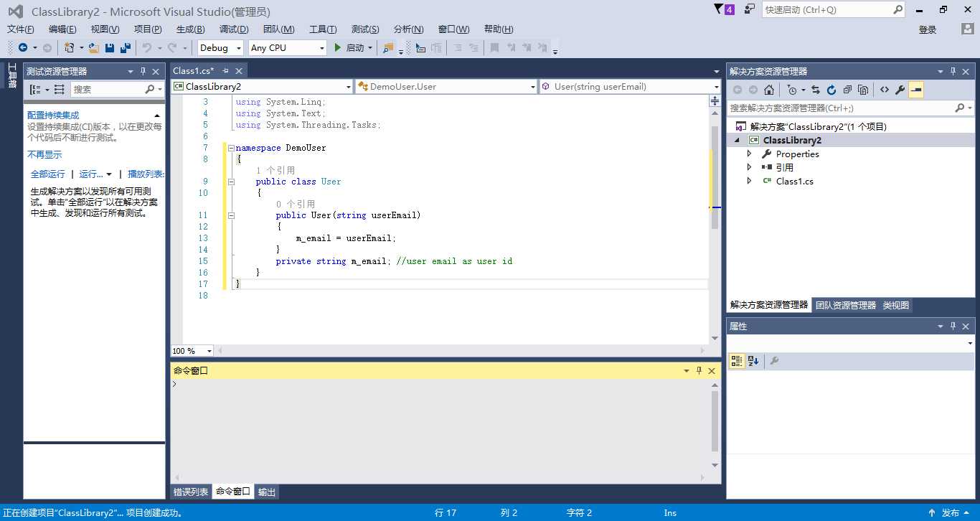Toggle auto-hide pin on Solution Explorer panel
This screenshot has height=521, width=980.
pos(953,71)
